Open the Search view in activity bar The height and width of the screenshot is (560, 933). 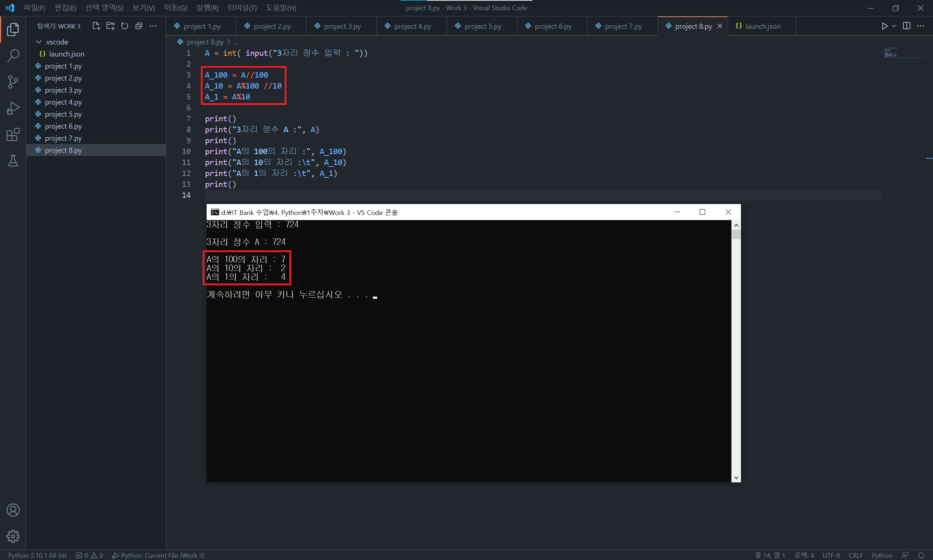coord(13,55)
